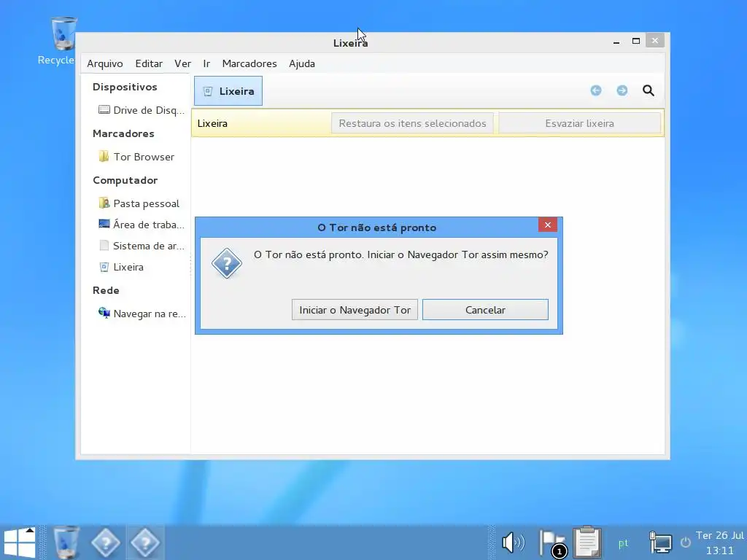Image resolution: width=747 pixels, height=560 pixels.
Task: Open the volume speaker tray icon
Action: [x=513, y=542]
